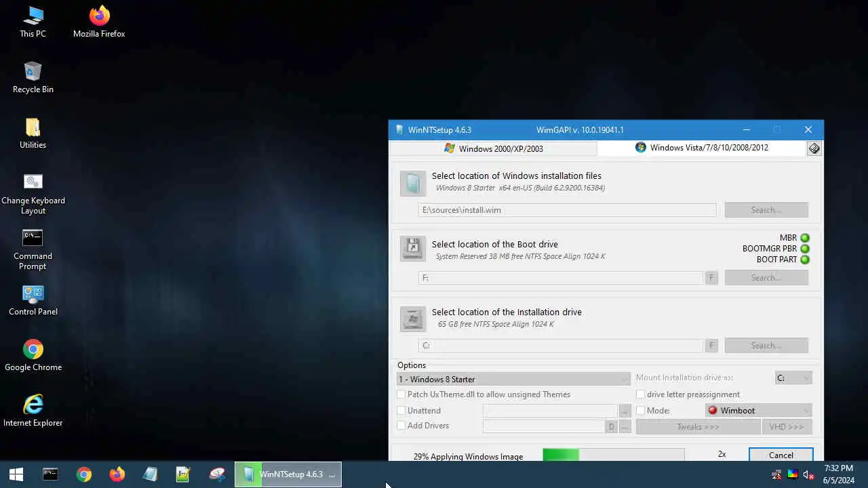The height and width of the screenshot is (488, 868).
Task: Click the Boot drive F: path field
Action: pyautogui.click(x=560, y=278)
